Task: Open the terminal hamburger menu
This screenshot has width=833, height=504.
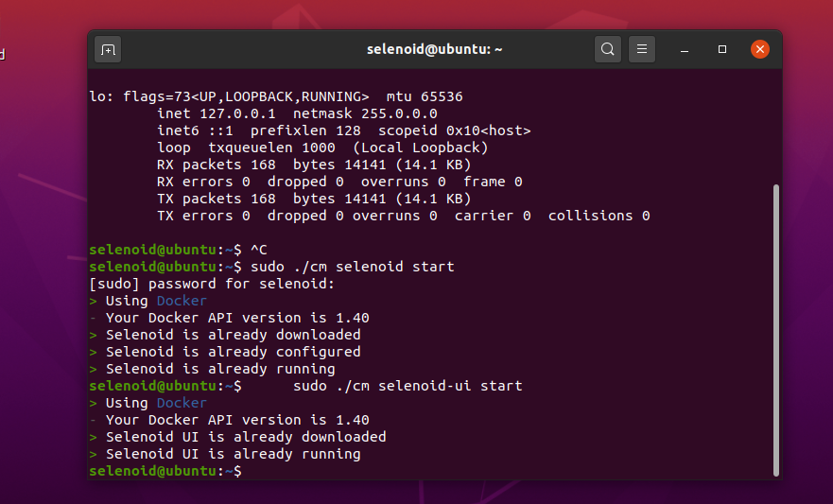Action: pos(642,49)
